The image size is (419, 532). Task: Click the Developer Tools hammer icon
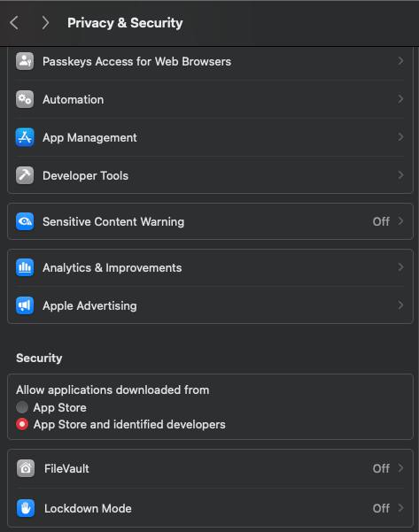click(25, 175)
